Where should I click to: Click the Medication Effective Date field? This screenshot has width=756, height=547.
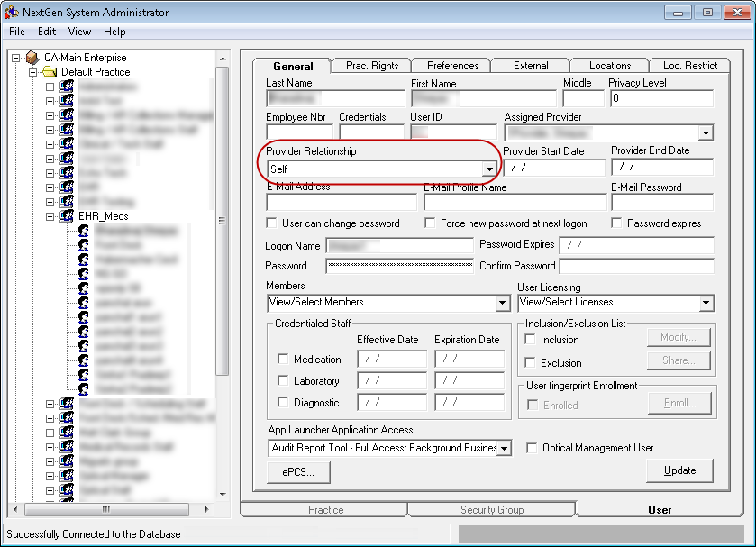click(x=392, y=359)
